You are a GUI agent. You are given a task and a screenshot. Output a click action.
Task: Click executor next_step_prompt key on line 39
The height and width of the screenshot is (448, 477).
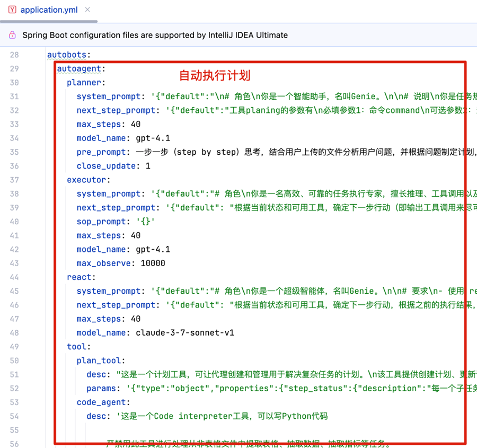[x=116, y=208]
